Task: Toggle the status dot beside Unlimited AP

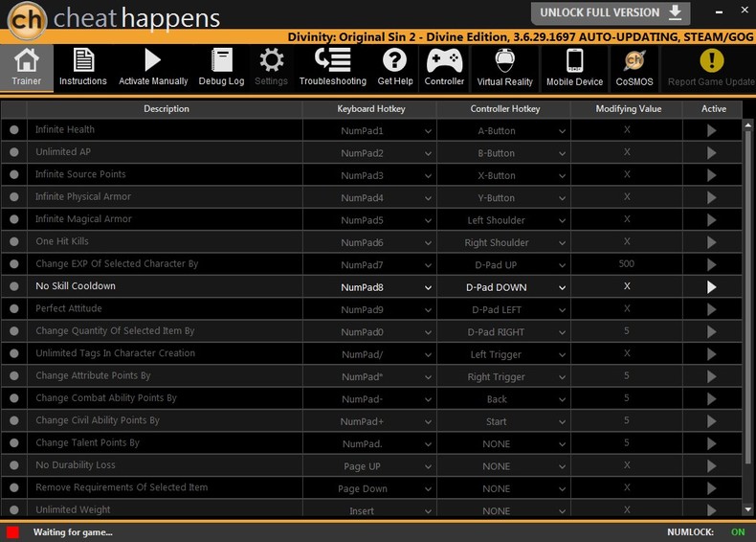Action: [14, 152]
